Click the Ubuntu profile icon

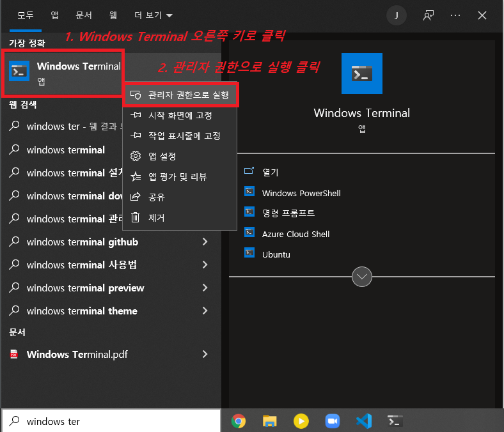coord(249,253)
